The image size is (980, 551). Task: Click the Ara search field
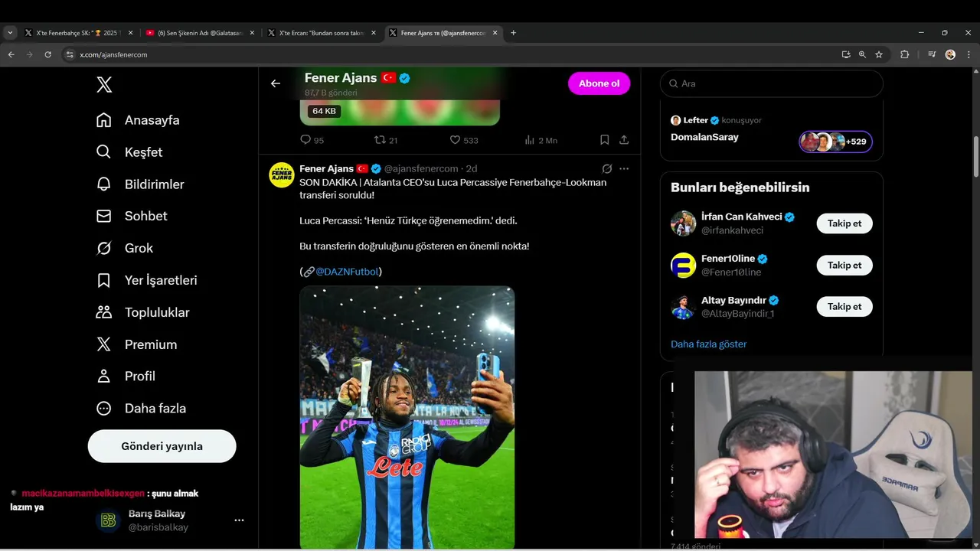click(x=771, y=83)
